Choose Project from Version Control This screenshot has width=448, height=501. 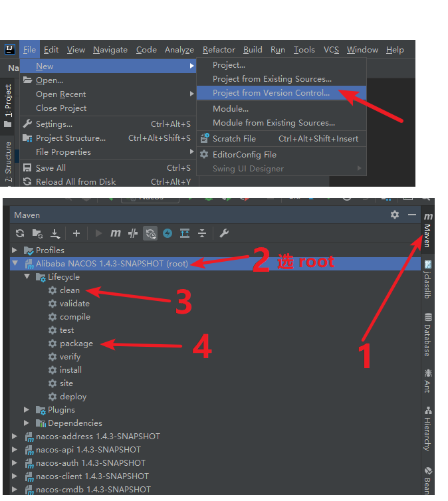281,92
